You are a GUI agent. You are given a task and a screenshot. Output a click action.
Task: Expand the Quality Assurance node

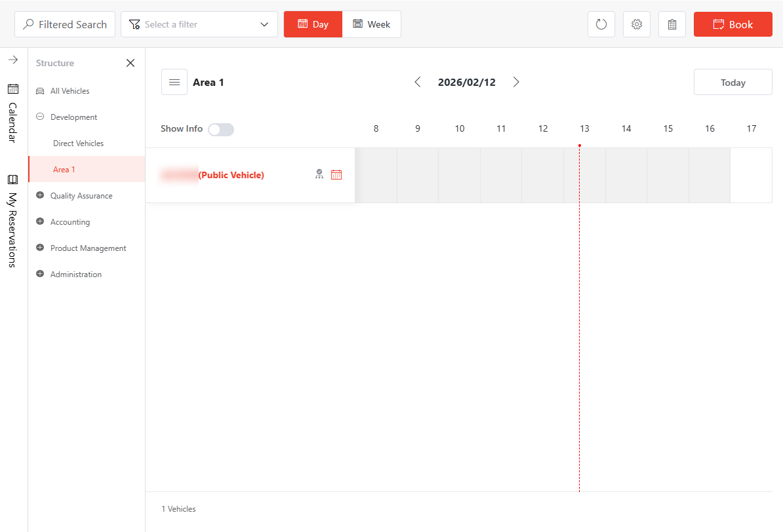(x=40, y=195)
